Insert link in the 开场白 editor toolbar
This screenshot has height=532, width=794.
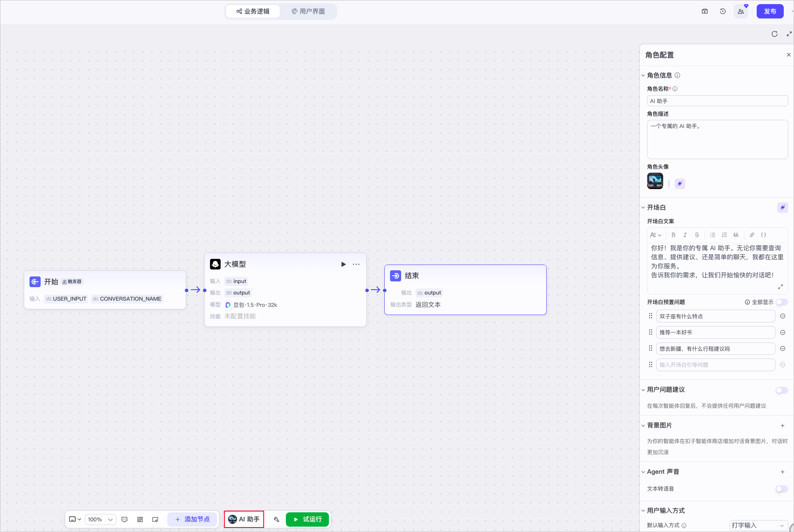tap(751, 235)
